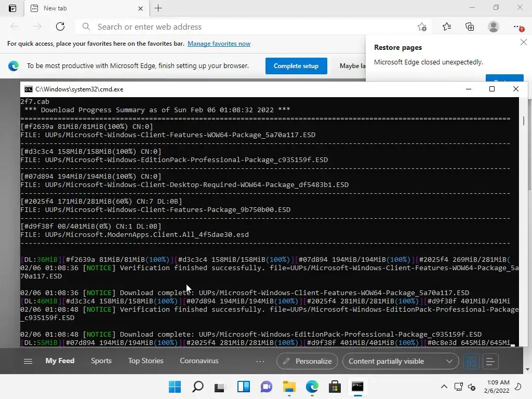Dismiss the Restore pages popup
This screenshot has height=399, width=532.
[524, 42]
